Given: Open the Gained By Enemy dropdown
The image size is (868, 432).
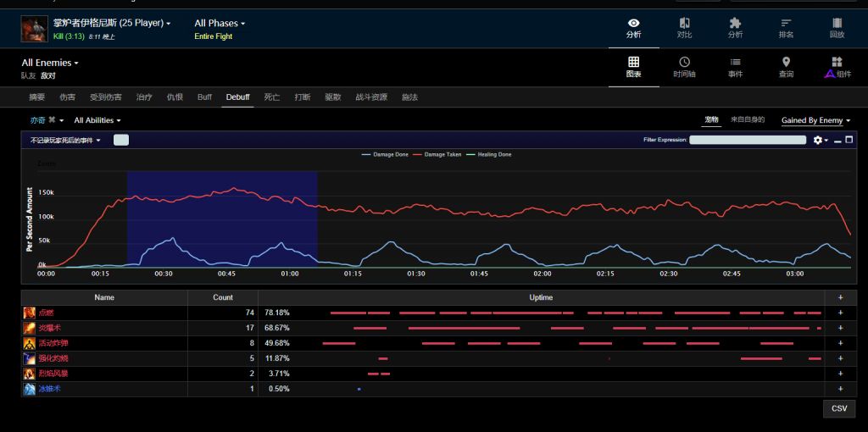Looking at the screenshot, I should [815, 120].
